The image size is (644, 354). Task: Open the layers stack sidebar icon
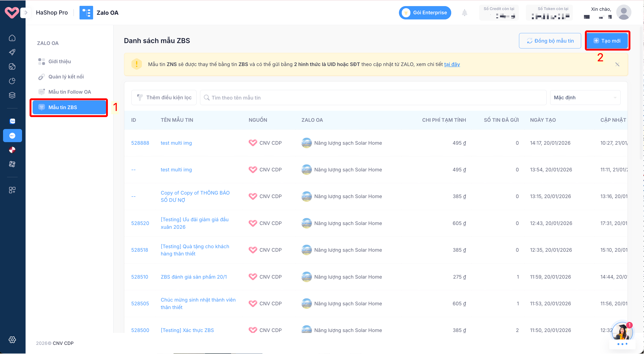(x=12, y=95)
